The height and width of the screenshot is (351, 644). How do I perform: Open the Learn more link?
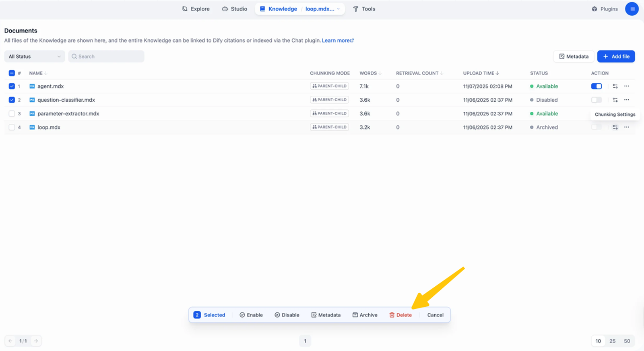(338, 40)
